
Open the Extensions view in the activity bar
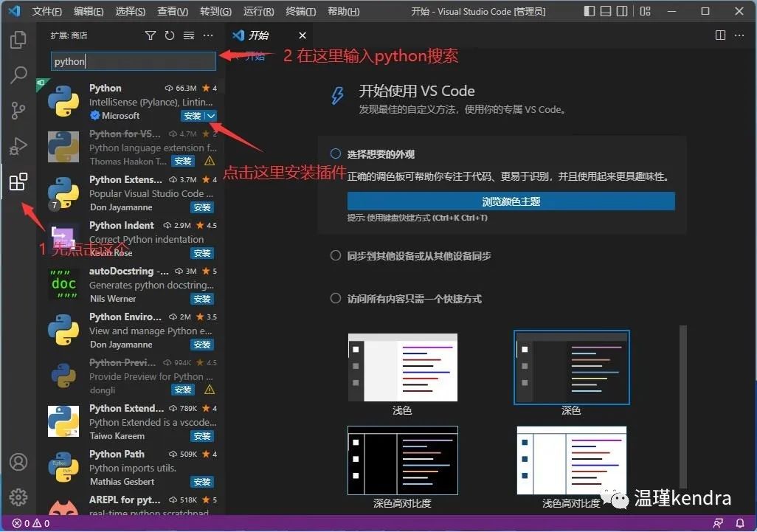(x=18, y=182)
